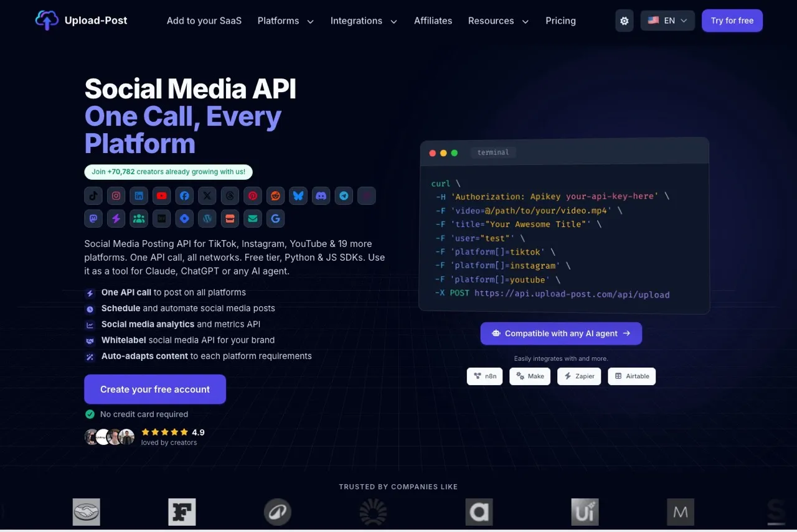Screen dimensions: 797x532
Task: Select the Airtable integration button
Action: pyautogui.click(x=632, y=376)
